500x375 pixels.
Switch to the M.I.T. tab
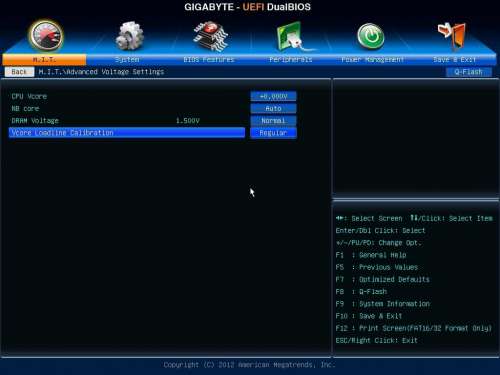point(44,60)
